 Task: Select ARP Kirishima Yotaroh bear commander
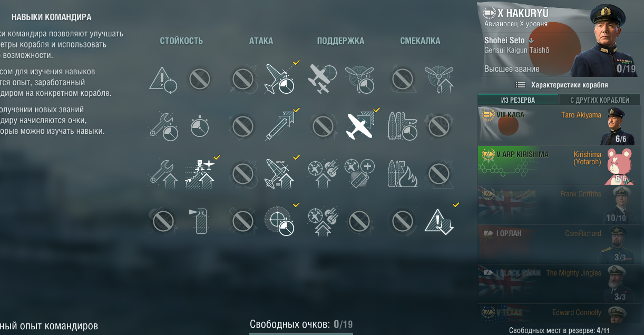(x=560, y=165)
